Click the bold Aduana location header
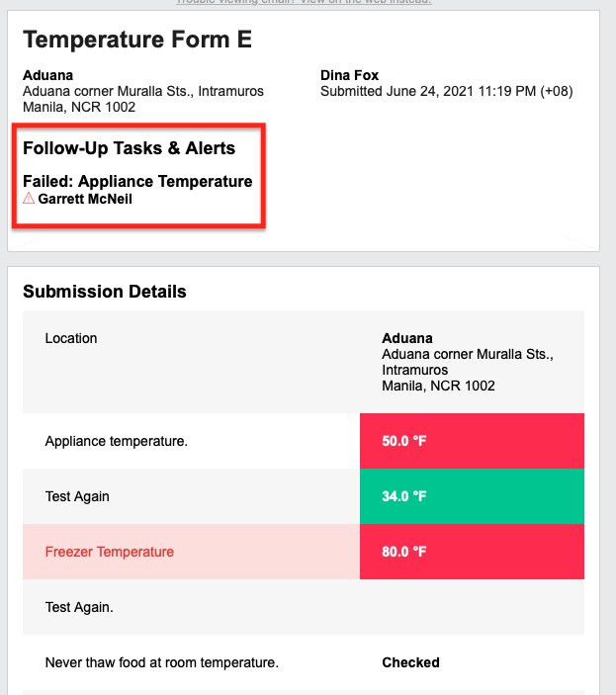This screenshot has width=616, height=695. coord(47,75)
